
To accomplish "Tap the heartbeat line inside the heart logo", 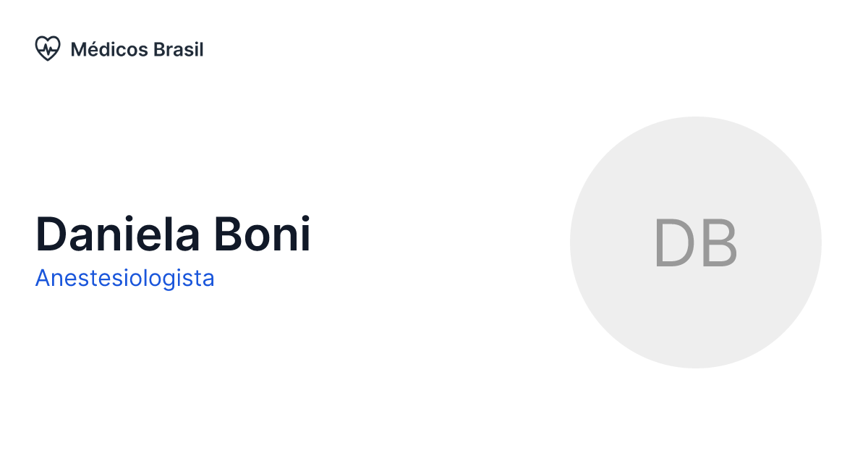I will coord(48,50).
